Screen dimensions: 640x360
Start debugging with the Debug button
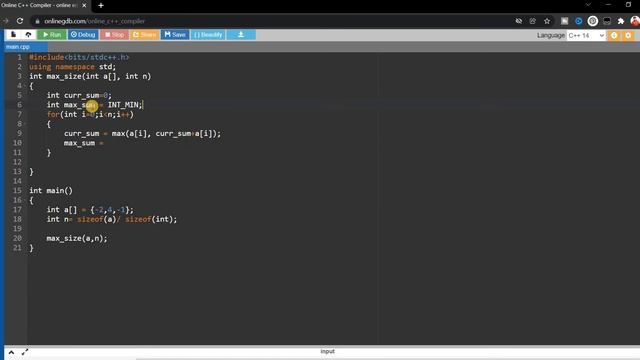(x=83, y=35)
